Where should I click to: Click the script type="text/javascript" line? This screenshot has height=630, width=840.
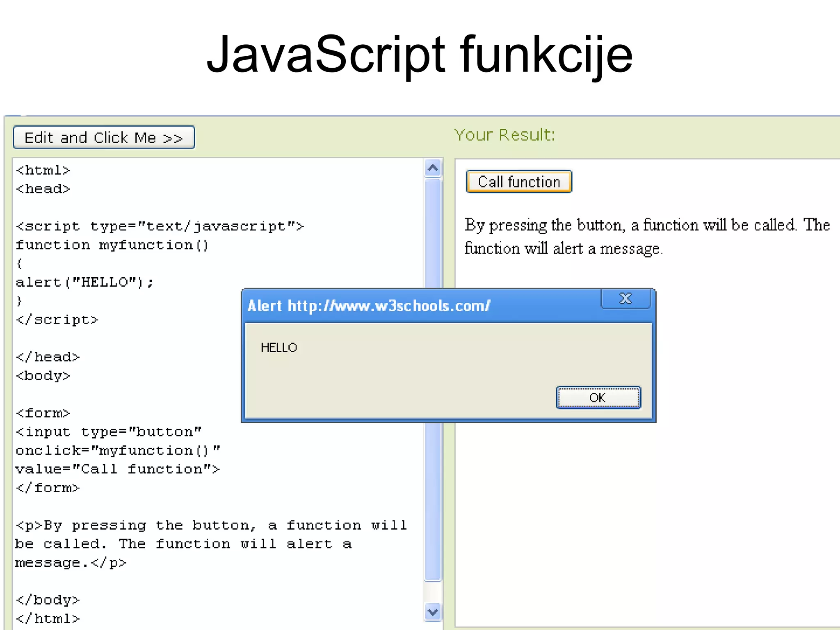[x=160, y=226]
